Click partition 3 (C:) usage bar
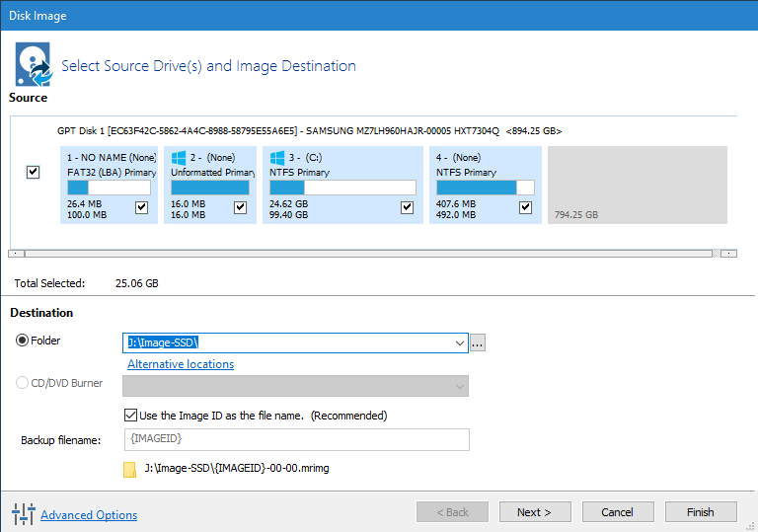The height and width of the screenshot is (532, 758). (x=342, y=188)
